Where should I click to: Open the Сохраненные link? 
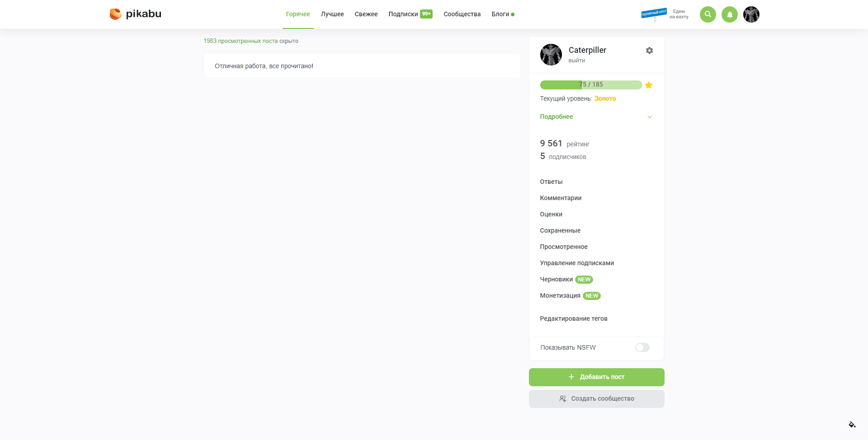pos(560,230)
